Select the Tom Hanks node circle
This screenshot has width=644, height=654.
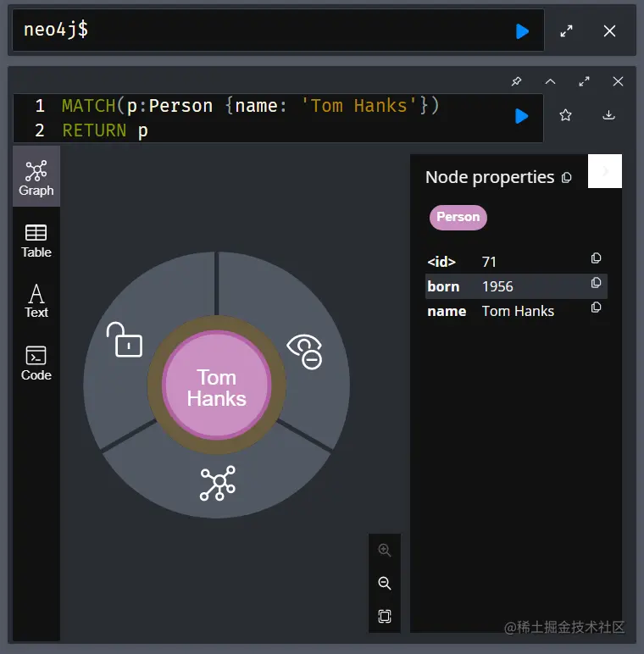[x=216, y=385]
